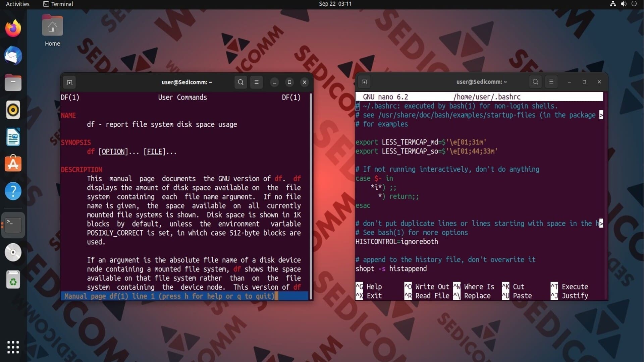Add a new tab in the df manual terminal
644x362 pixels.
coord(69,82)
